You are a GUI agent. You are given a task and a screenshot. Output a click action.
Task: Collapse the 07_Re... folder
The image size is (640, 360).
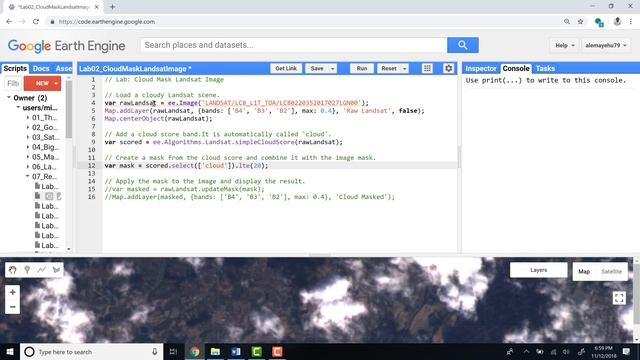[x=28, y=176]
